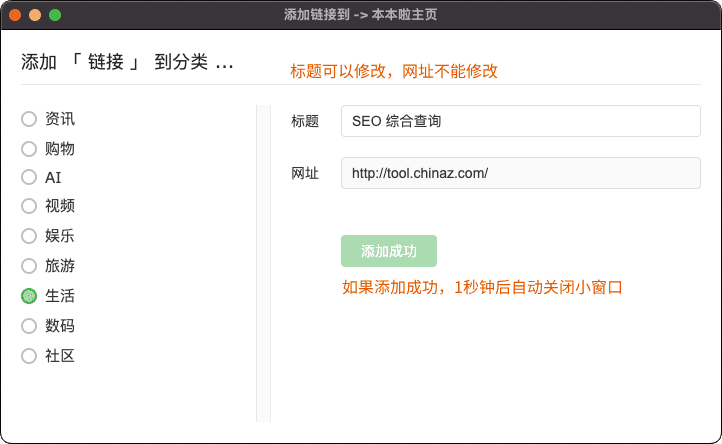The image size is (722, 444).
Task: Select the 资讯 category radio button
Action: tap(29, 119)
